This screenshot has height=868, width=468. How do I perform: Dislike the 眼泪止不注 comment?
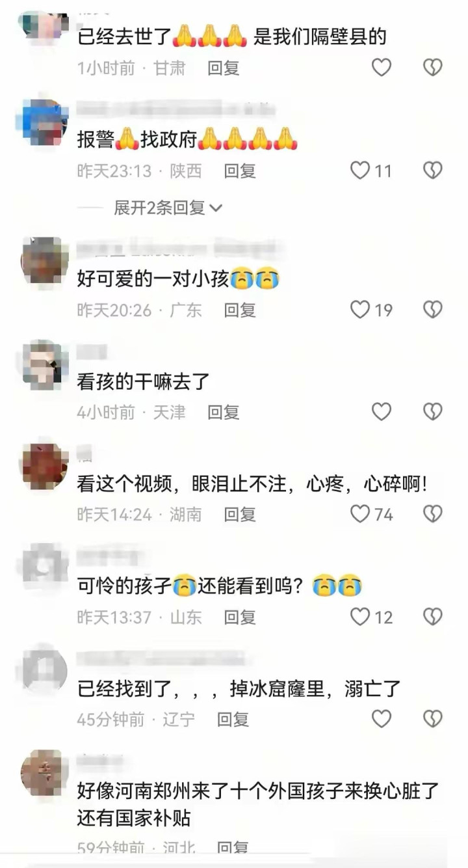[433, 514]
